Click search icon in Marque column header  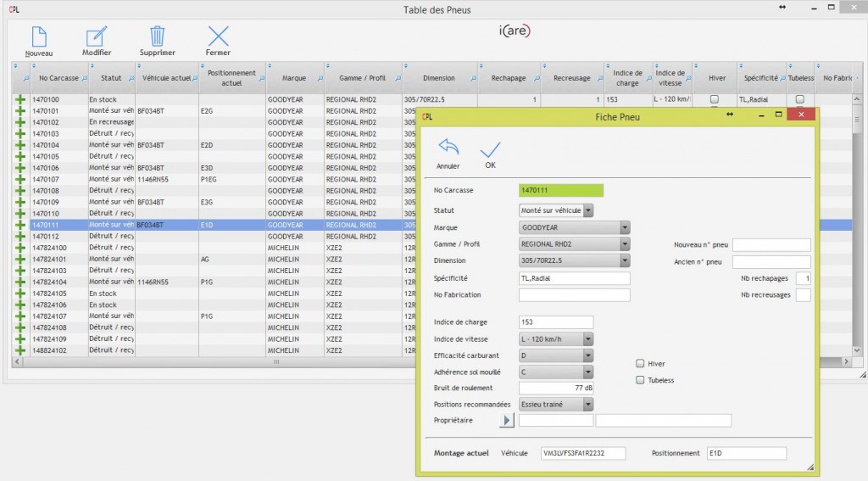tap(320, 79)
